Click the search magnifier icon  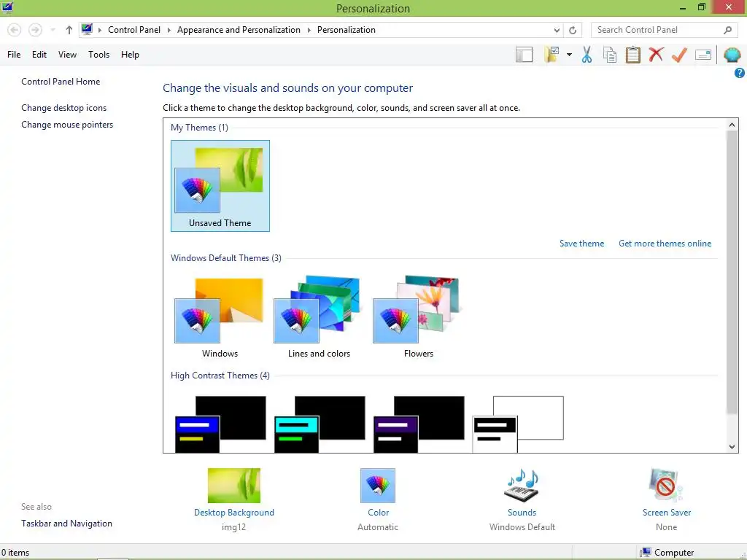(x=727, y=30)
